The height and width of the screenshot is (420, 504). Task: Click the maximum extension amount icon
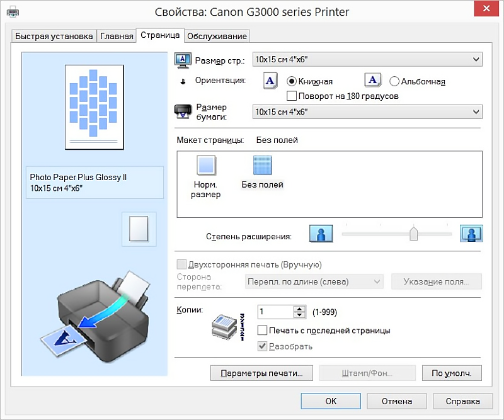pyautogui.click(x=471, y=234)
